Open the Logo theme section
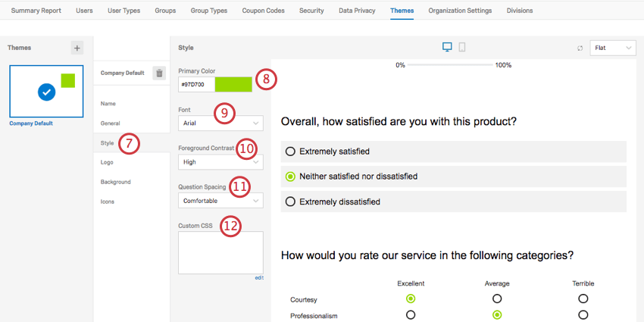The height and width of the screenshot is (322, 644). click(x=108, y=162)
